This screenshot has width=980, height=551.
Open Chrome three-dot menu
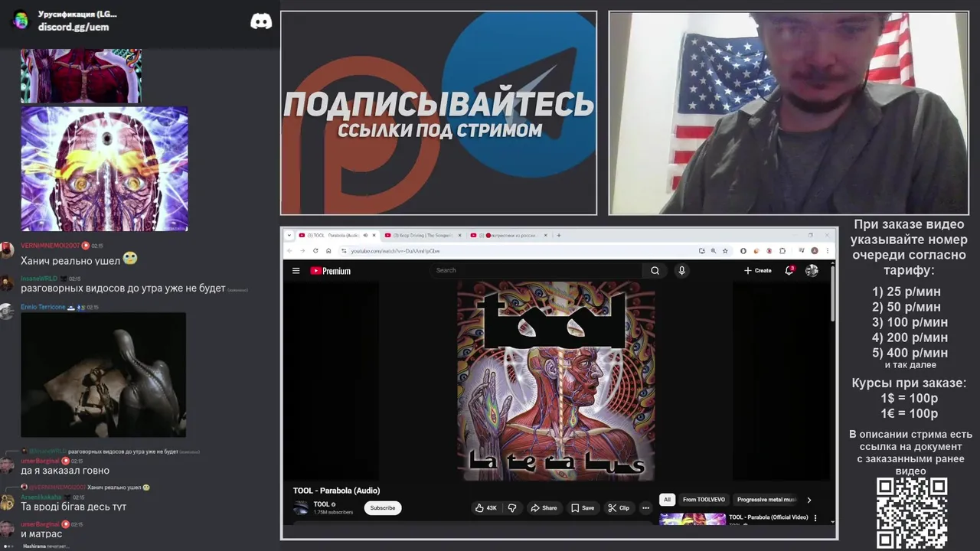click(828, 250)
